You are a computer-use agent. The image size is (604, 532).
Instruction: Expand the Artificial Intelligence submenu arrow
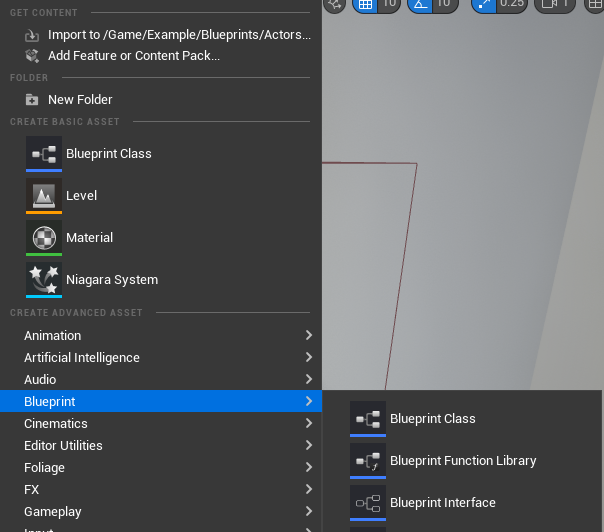tap(309, 357)
